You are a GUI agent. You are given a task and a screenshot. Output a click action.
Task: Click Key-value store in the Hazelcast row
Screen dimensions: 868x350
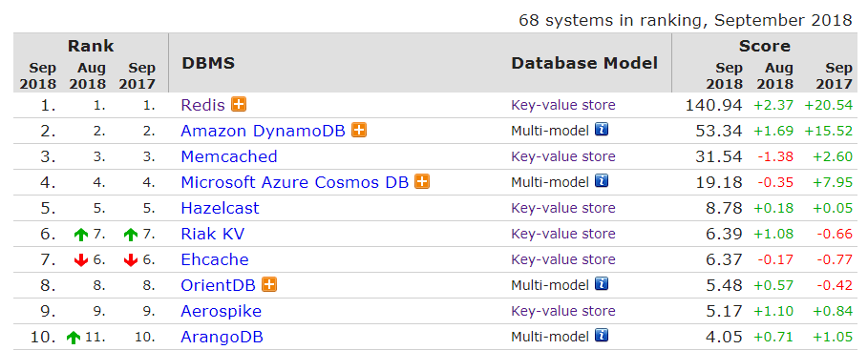563,209
